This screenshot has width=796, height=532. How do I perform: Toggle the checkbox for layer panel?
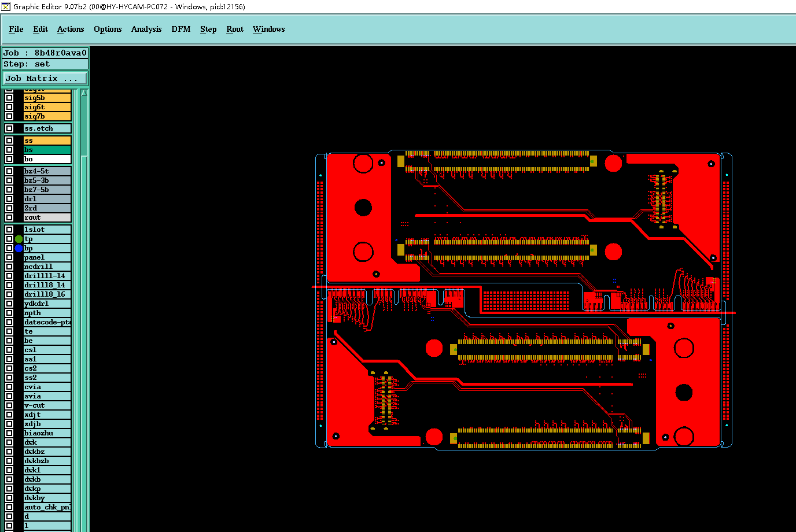coord(9,257)
